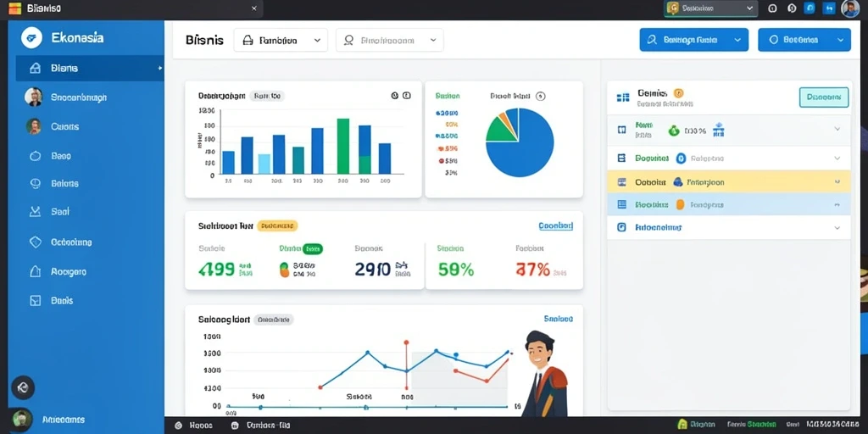Expand the first row chevron in right panel
The height and width of the screenshot is (434, 868).
837,129
